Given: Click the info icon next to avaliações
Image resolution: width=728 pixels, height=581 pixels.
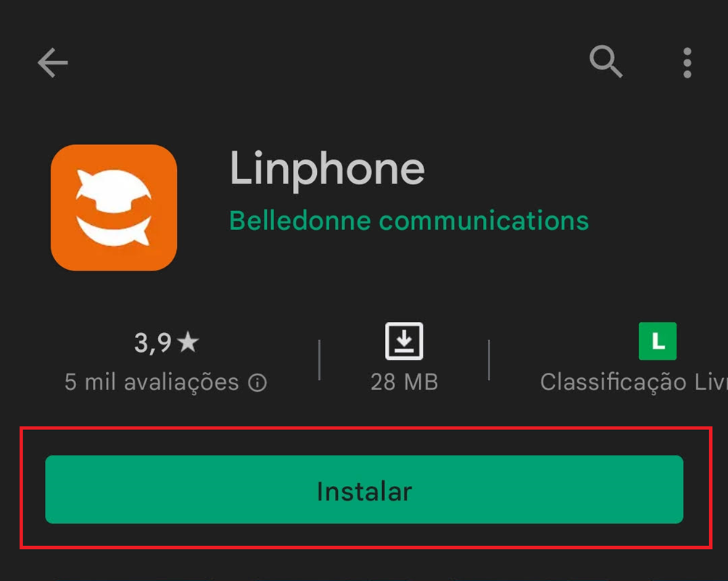Looking at the screenshot, I should (257, 383).
